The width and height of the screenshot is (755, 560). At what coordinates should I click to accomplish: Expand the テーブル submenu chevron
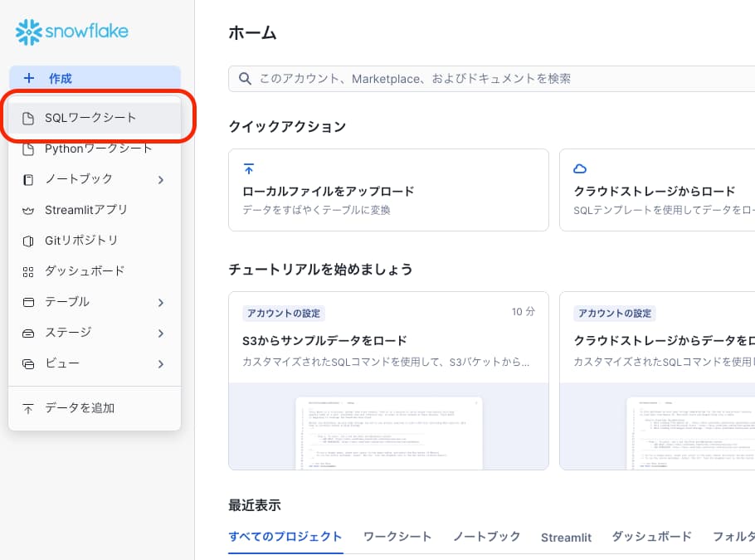[161, 303]
